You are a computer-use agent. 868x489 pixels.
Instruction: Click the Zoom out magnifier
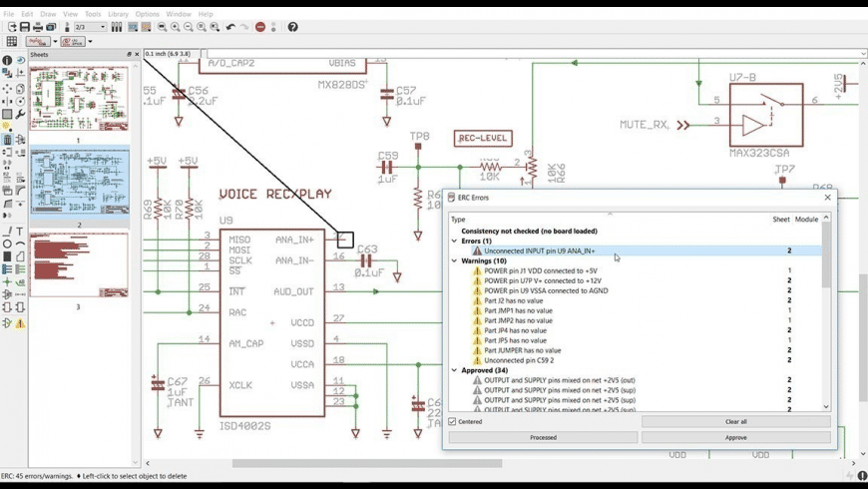(189, 27)
